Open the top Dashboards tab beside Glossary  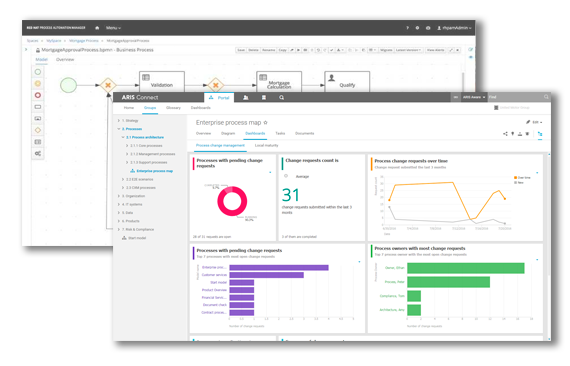(201, 108)
